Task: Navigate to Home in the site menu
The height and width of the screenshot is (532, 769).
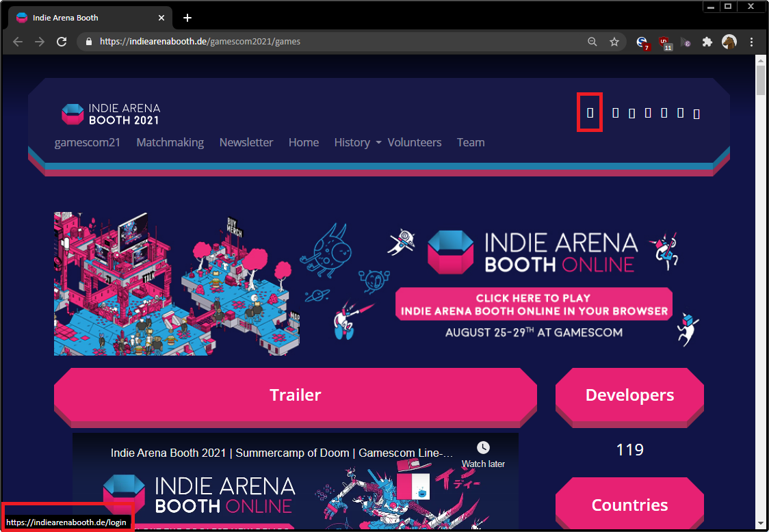Action: (x=304, y=142)
